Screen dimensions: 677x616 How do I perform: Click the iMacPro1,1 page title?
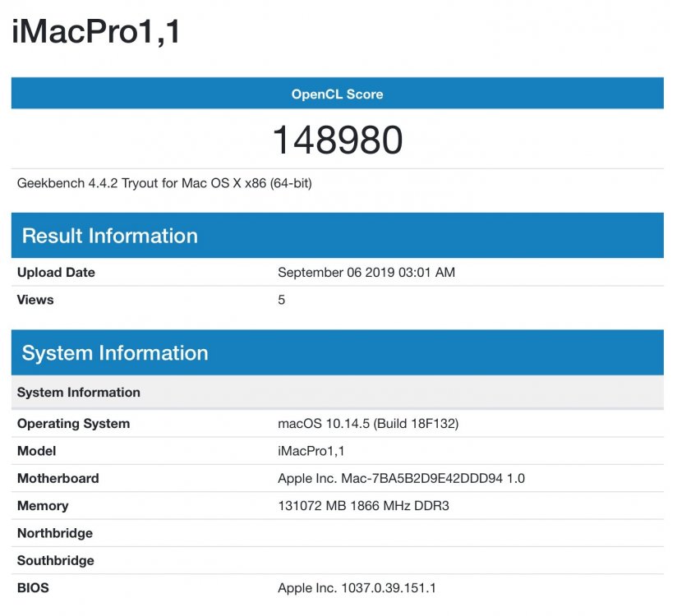(95, 32)
